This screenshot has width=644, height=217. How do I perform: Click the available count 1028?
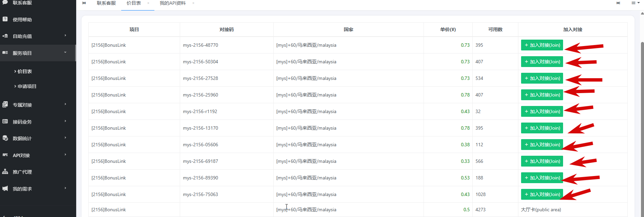coord(480,194)
